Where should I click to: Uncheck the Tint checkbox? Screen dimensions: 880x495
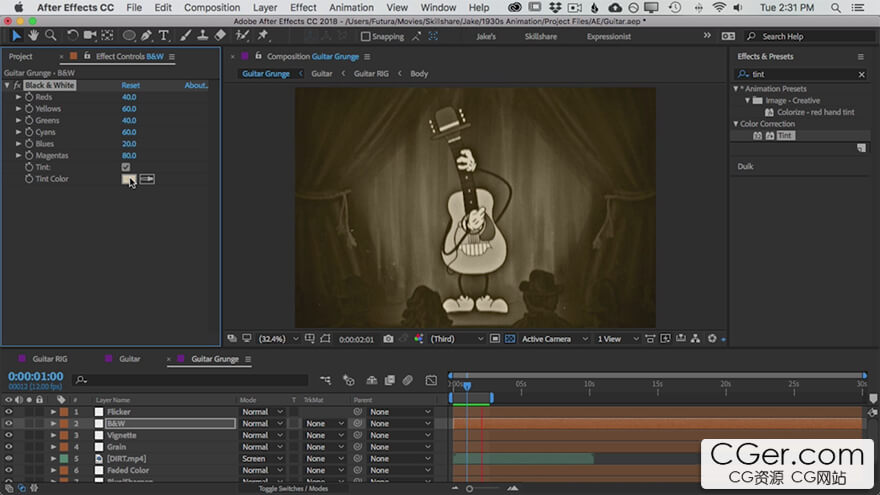(x=126, y=167)
